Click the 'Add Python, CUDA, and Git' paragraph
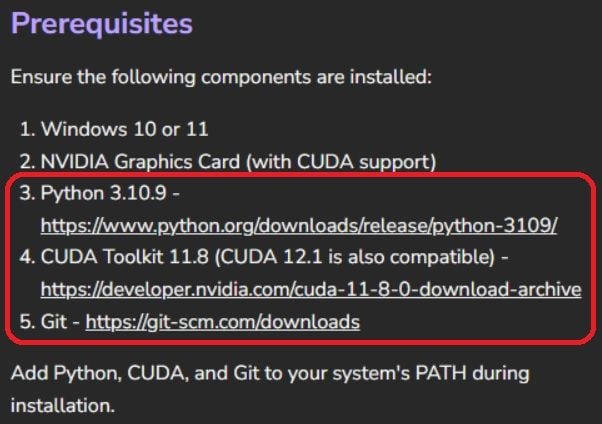 point(270,389)
